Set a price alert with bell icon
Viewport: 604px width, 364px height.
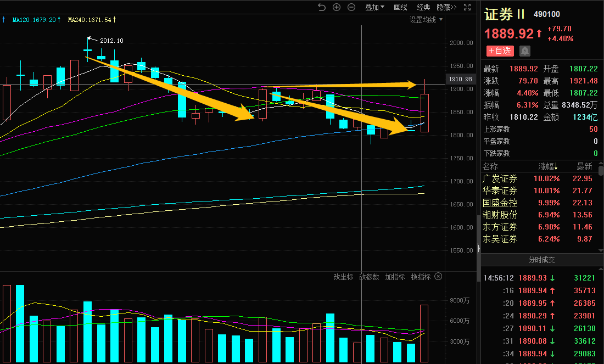(x=525, y=51)
